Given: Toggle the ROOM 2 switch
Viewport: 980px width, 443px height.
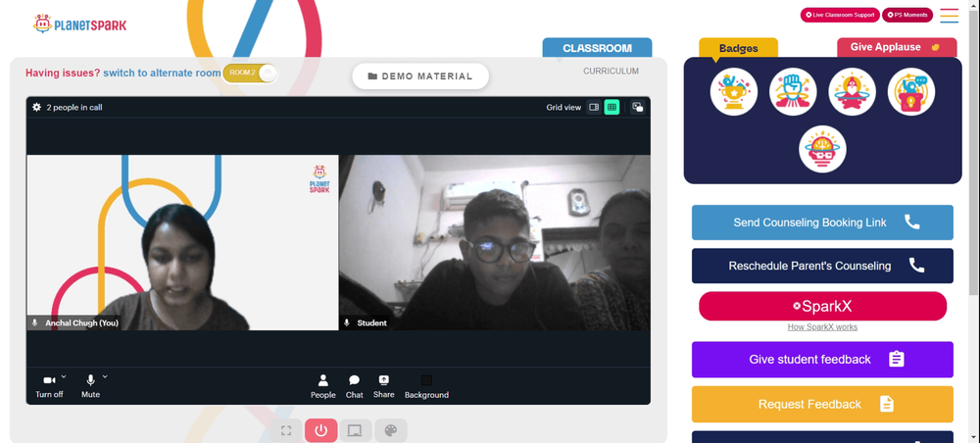Looking at the screenshot, I should point(250,73).
